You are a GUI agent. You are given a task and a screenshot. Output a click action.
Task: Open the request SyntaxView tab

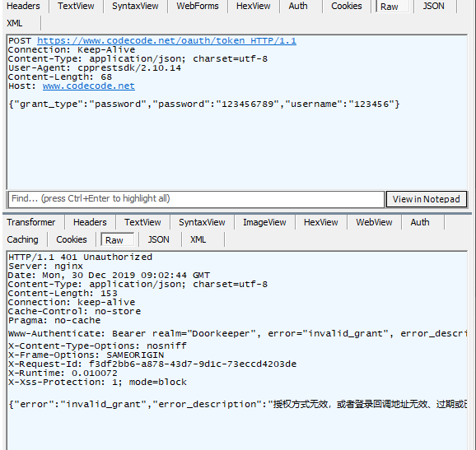[x=135, y=6]
